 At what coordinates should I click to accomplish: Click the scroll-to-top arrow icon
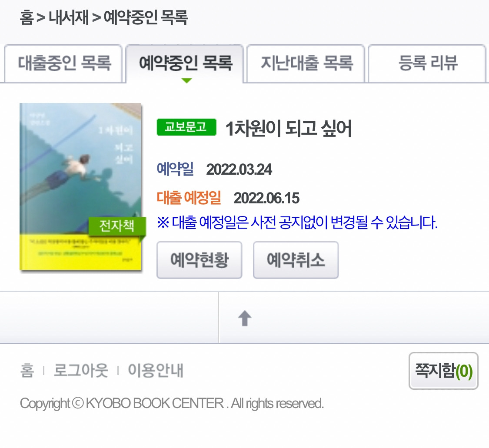pos(245,319)
